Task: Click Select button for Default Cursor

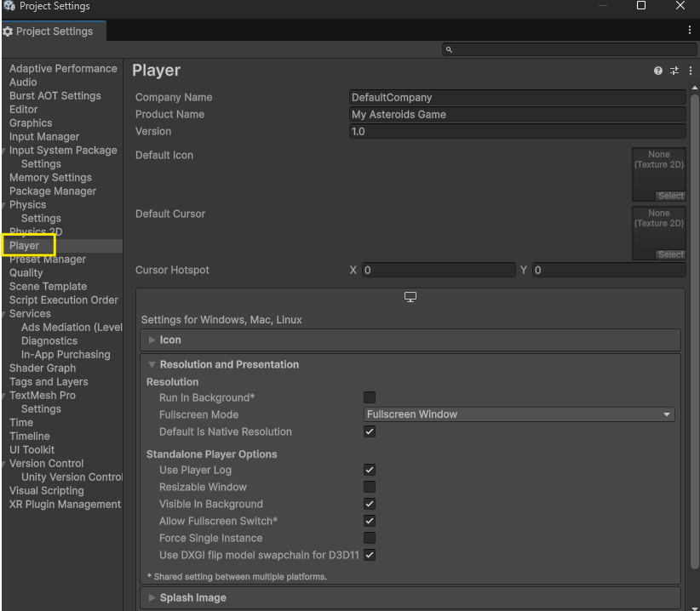Action: pos(670,254)
